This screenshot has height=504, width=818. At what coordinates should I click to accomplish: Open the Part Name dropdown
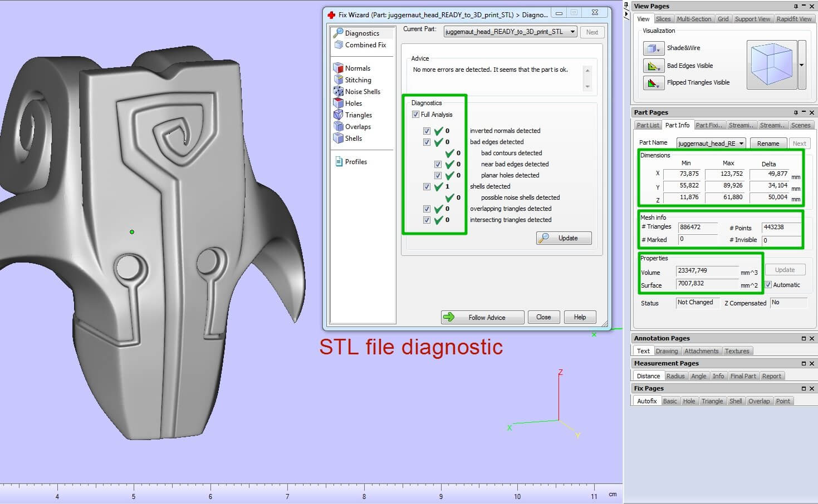pos(741,144)
